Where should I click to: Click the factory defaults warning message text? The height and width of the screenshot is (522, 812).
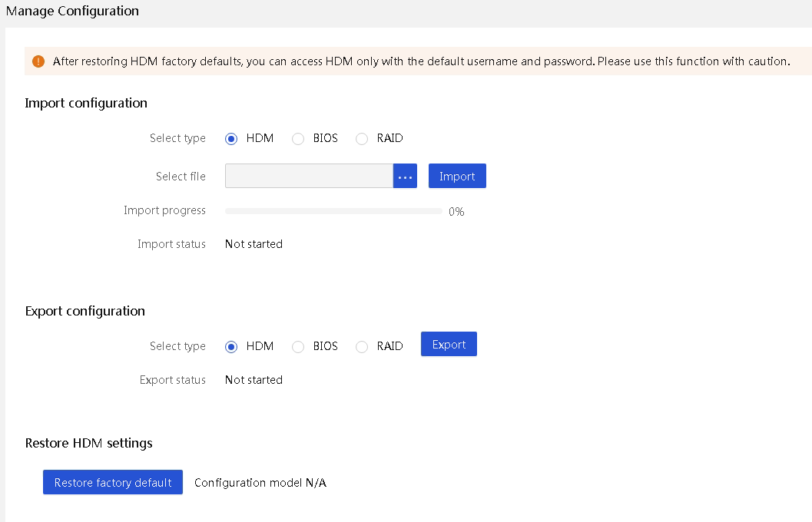422,61
